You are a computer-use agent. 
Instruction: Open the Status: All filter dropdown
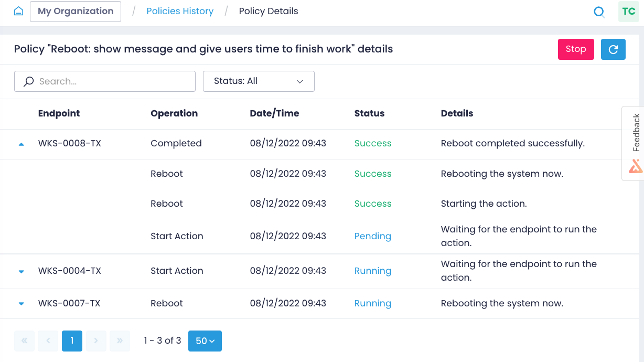pyautogui.click(x=259, y=81)
